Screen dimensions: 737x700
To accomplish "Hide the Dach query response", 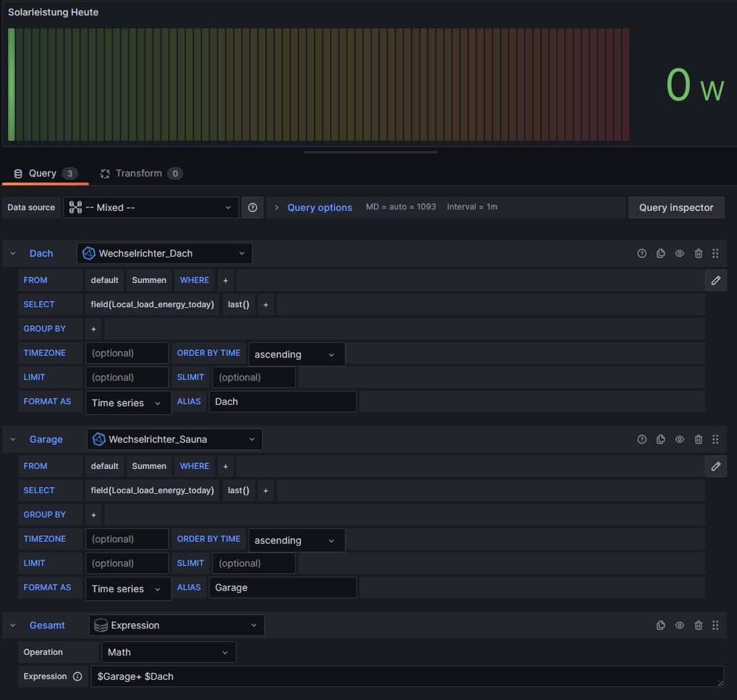I will pos(679,253).
